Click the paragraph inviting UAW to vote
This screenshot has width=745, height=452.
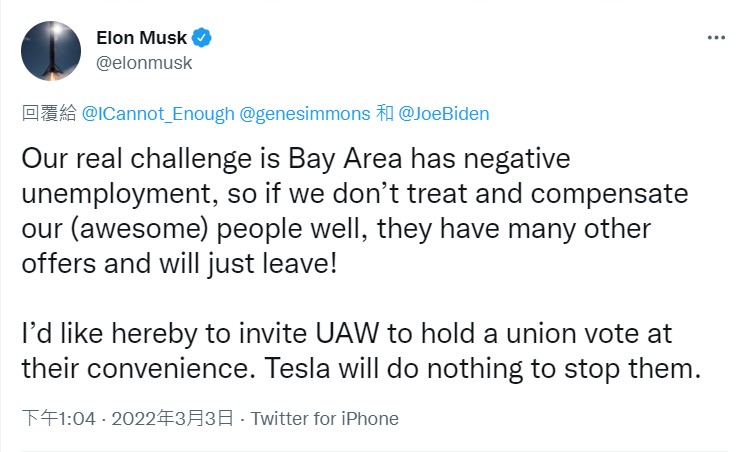click(361, 351)
